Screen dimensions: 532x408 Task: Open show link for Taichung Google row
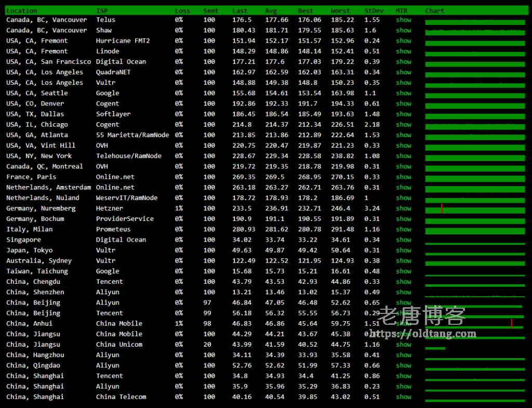click(403, 271)
